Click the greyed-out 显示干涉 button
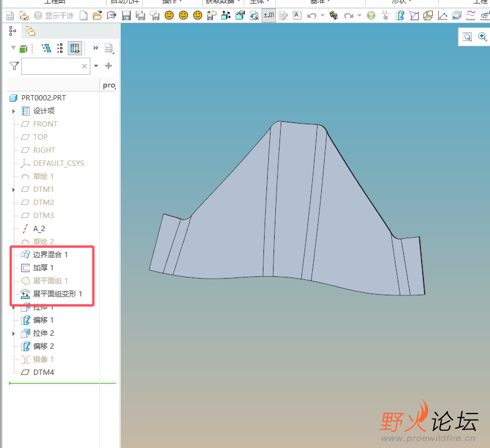The height and width of the screenshot is (448, 490). [54, 15]
